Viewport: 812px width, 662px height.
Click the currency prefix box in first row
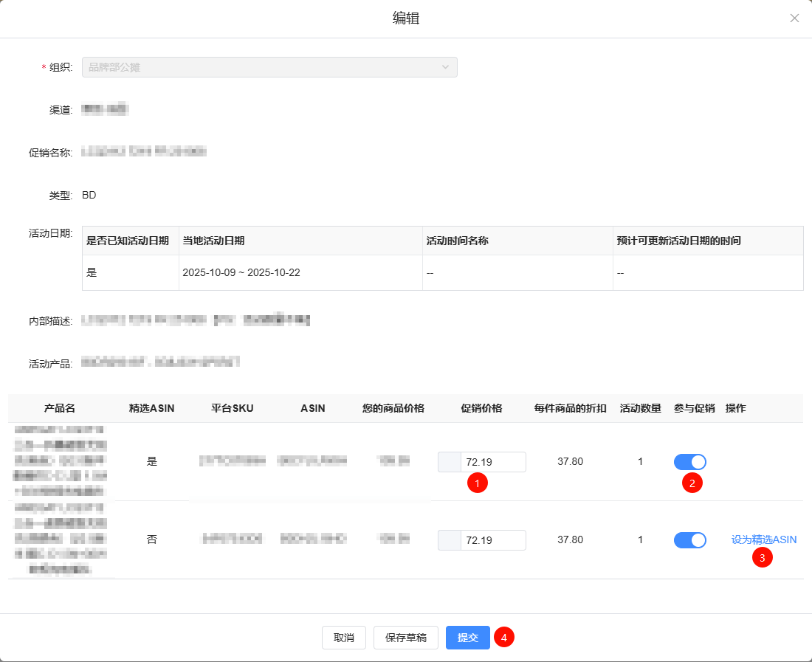[x=450, y=462]
